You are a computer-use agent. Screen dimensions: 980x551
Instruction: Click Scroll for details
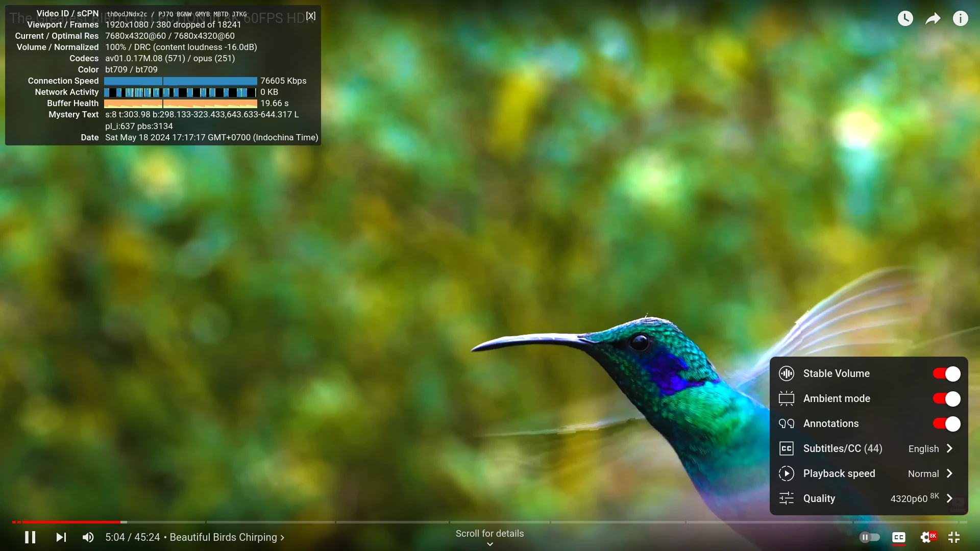pos(489,534)
